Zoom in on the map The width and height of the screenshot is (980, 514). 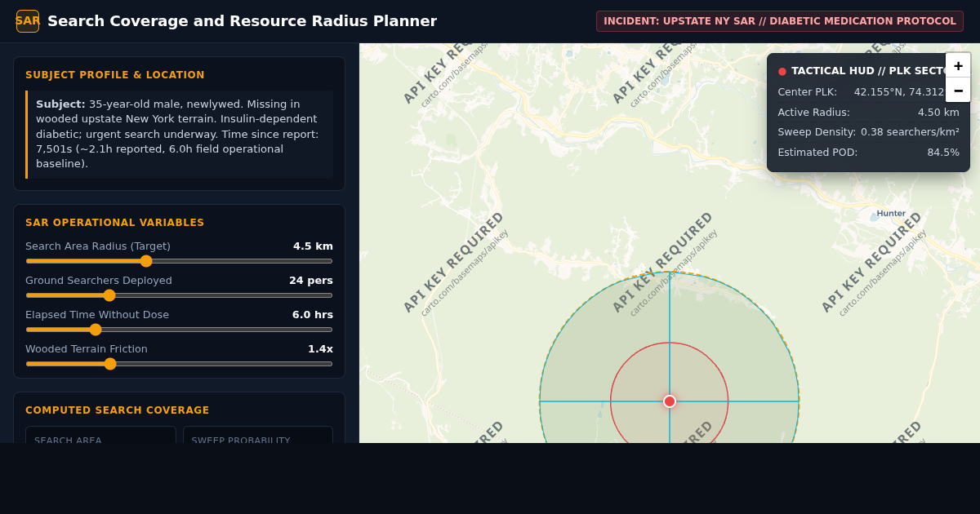[x=958, y=65]
